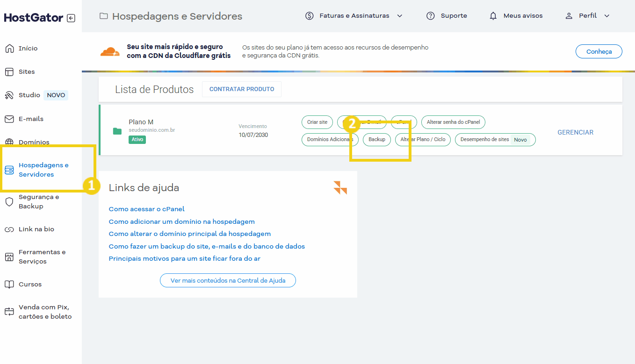This screenshot has width=635, height=364.
Task: Click the Ferramentas e Serviços store icon
Action: click(9, 257)
